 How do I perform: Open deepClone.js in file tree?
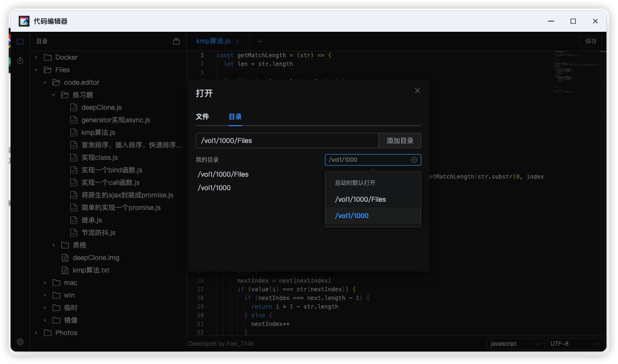tap(101, 107)
